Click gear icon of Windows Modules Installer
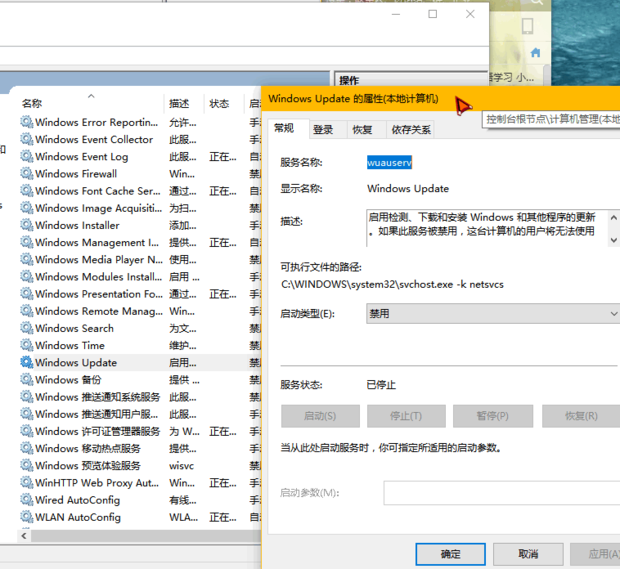 (x=26, y=276)
